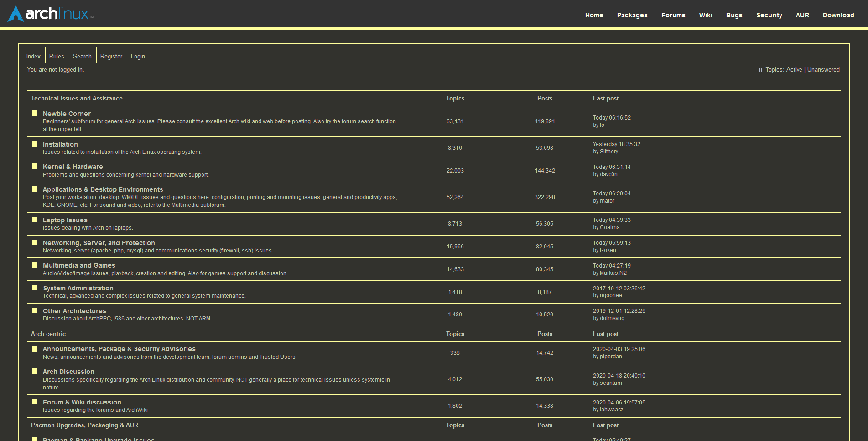Screen dimensions: 868x441
Task: Open Other Architectures last post 2019-12-01 12:28:26
Action: (619, 311)
